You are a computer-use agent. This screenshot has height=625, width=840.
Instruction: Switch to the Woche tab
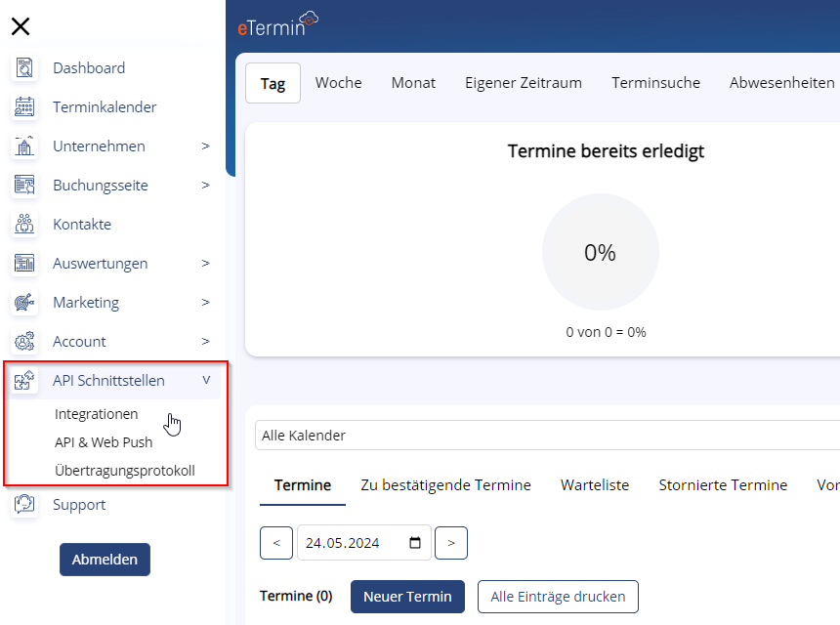pos(338,83)
